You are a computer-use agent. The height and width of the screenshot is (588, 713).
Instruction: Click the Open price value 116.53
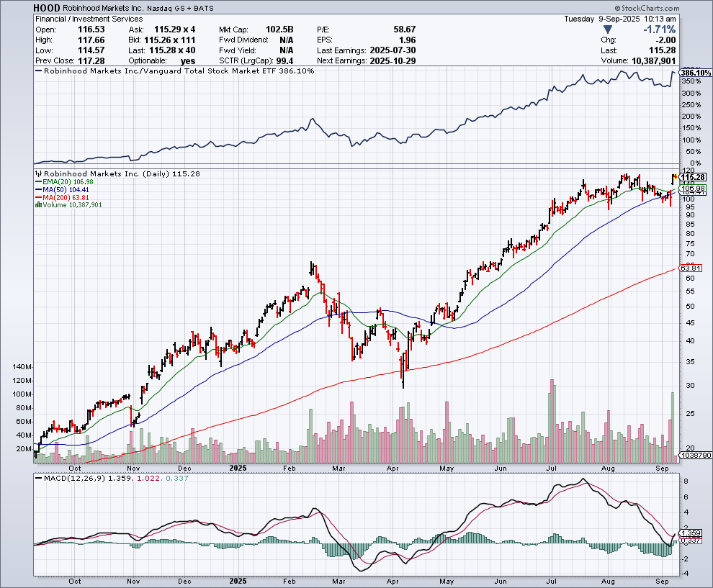tap(91, 29)
